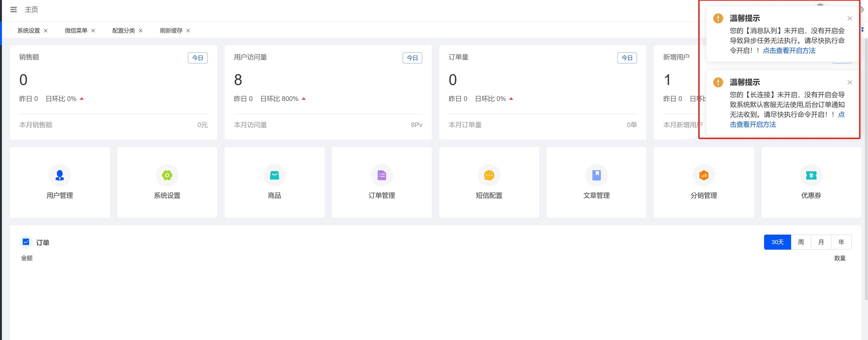Open 文章管理 bookmark icon
The image size is (868, 340).
pyautogui.click(x=596, y=175)
